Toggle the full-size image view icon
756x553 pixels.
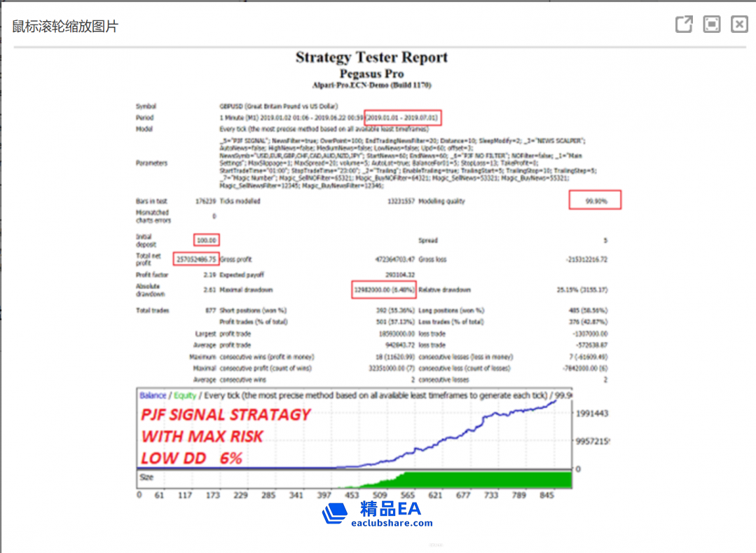pyautogui.click(x=712, y=24)
